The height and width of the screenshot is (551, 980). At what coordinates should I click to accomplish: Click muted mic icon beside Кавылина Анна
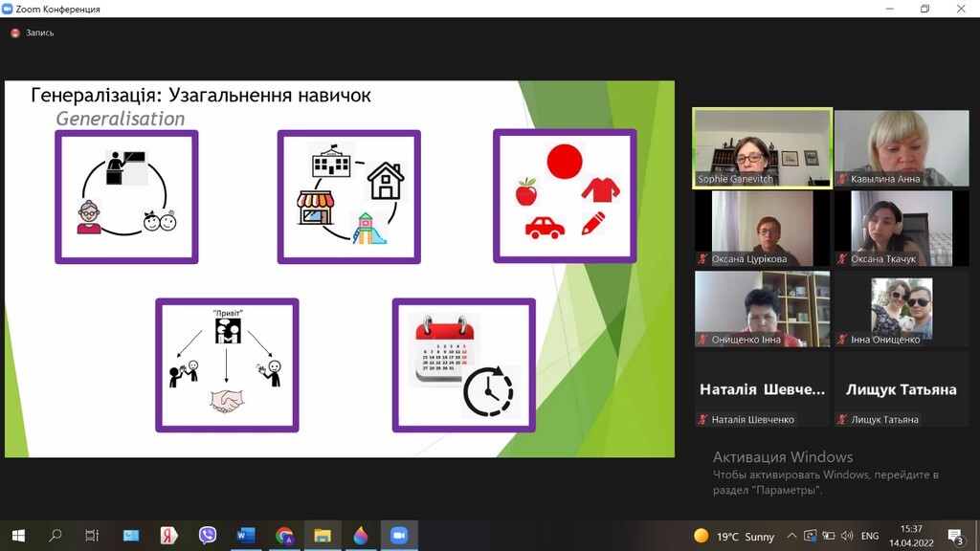coord(842,179)
